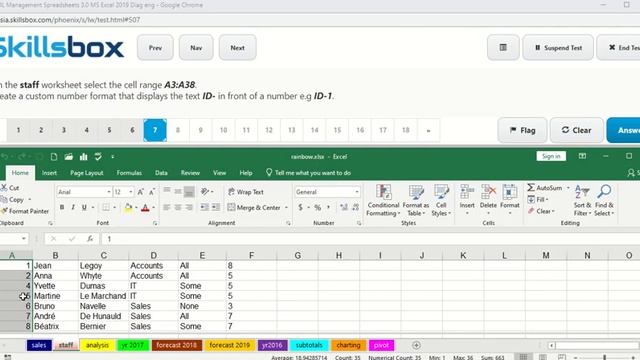This screenshot has width=640, height=360.
Task: Select the forecast 2018 sheet tab
Action: (176, 345)
